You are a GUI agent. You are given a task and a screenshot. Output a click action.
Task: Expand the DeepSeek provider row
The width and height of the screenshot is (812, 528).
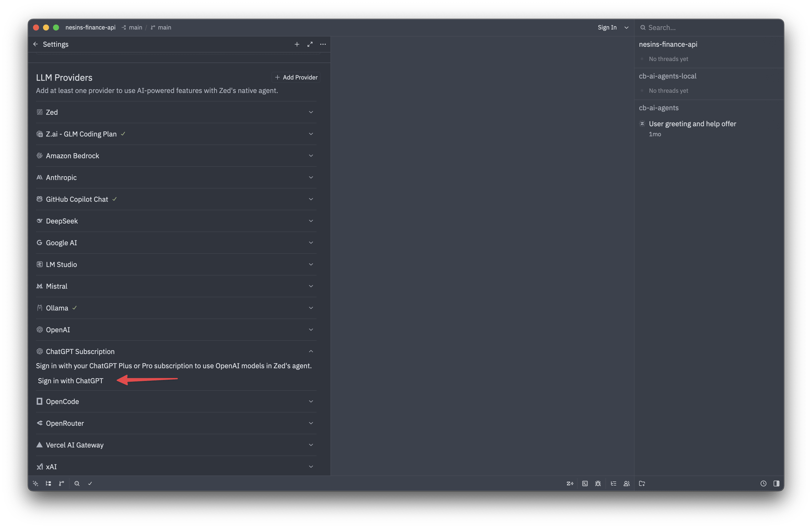[176, 221]
